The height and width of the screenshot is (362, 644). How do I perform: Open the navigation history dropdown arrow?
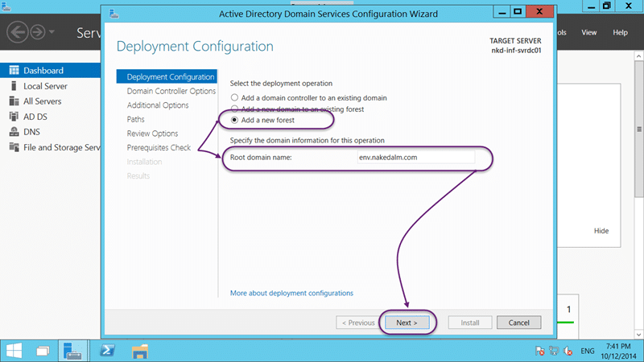[52, 31]
